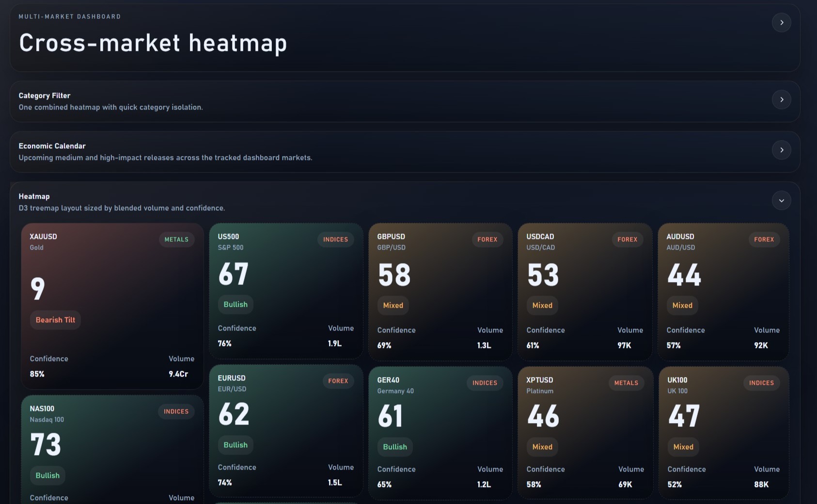The width and height of the screenshot is (817, 504).
Task: Click the Mixed badge on UK100
Action: 683,447
